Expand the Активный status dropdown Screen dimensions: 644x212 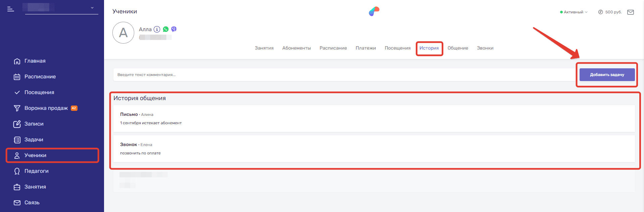pyautogui.click(x=574, y=12)
